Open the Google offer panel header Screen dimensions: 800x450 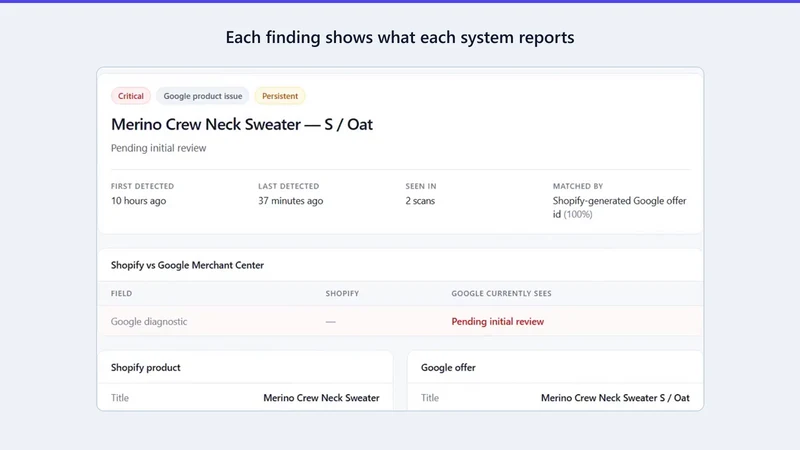(448, 367)
